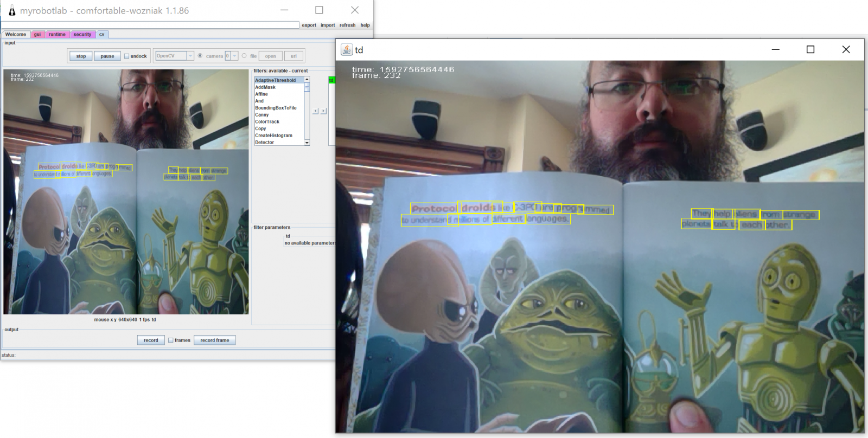Screen dimensions: 868x438
Task: Click the left arrow to remove a filter
Action: [316, 111]
